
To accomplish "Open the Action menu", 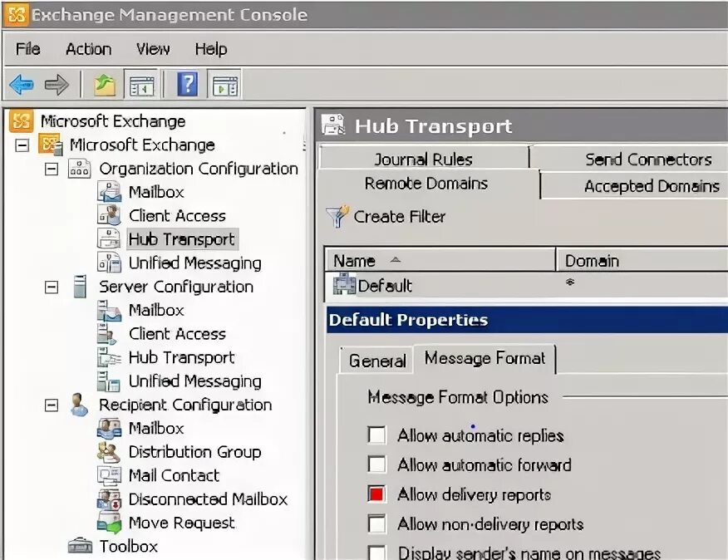I will point(89,49).
